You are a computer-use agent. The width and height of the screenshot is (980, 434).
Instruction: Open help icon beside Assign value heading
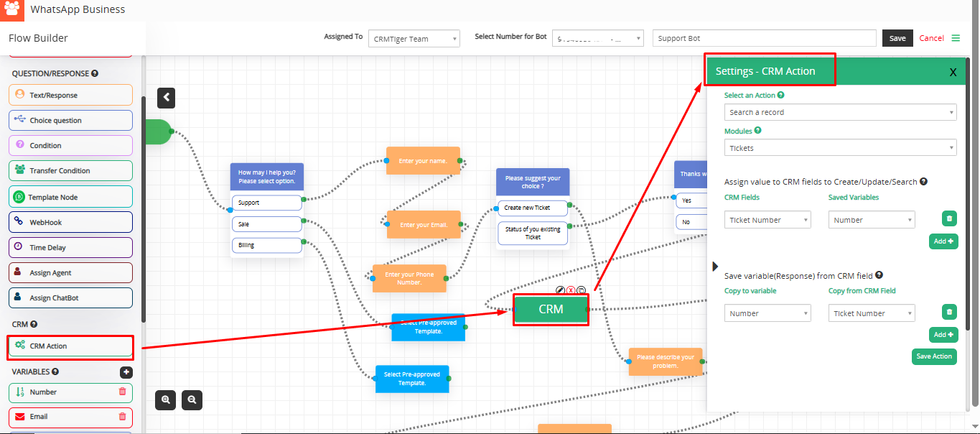[x=923, y=182]
